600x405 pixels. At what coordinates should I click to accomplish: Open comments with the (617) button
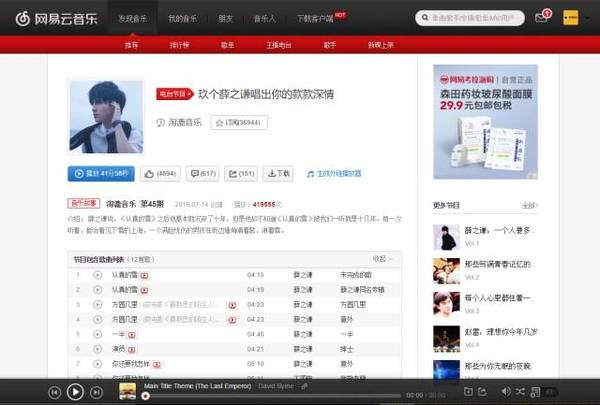pyautogui.click(x=202, y=174)
